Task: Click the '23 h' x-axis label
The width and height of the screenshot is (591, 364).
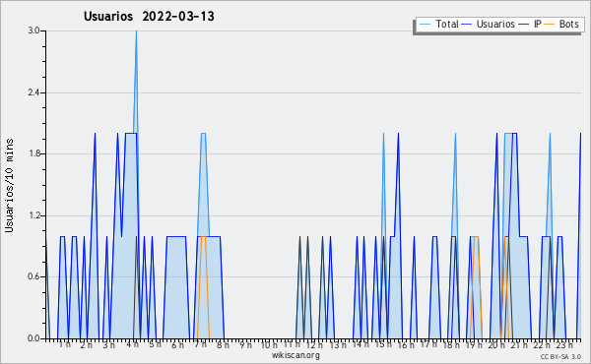Action: [x=564, y=344]
